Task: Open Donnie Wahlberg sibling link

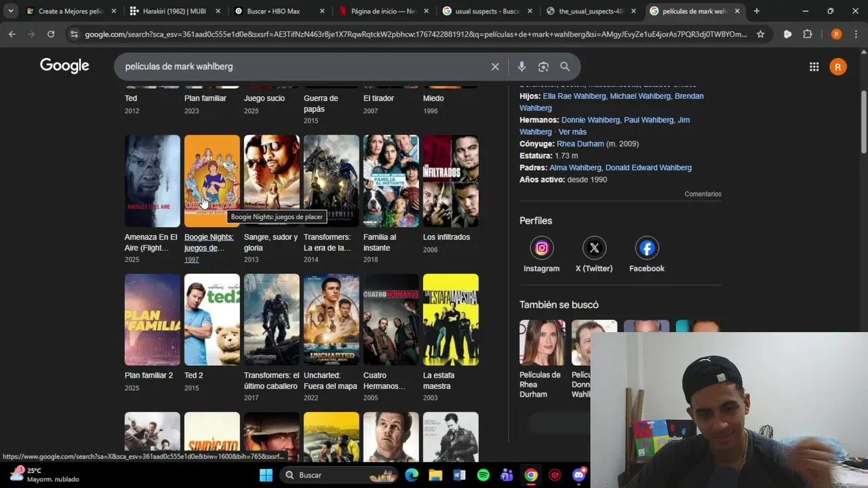Action: tap(590, 120)
